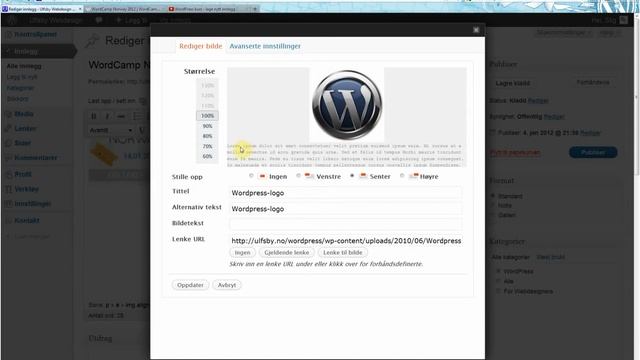The image size is (640, 360).
Task: Expand the Skjerminnstillinger dropdown
Action: [563, 33]
